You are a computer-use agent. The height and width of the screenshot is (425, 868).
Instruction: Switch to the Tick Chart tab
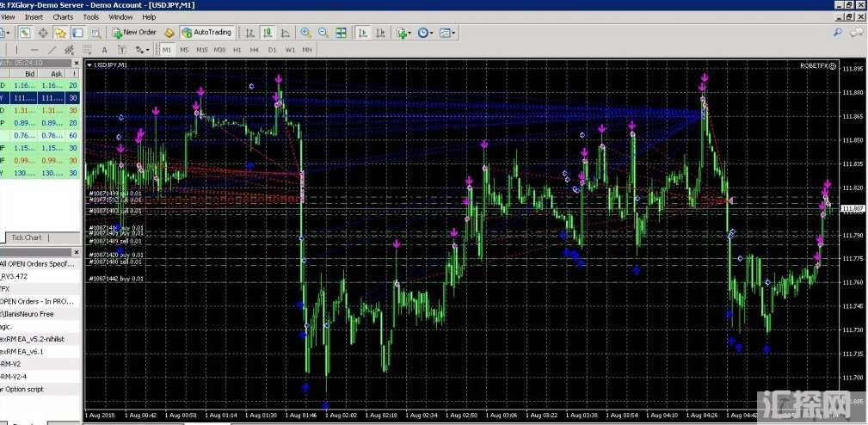tap(26, 237)
